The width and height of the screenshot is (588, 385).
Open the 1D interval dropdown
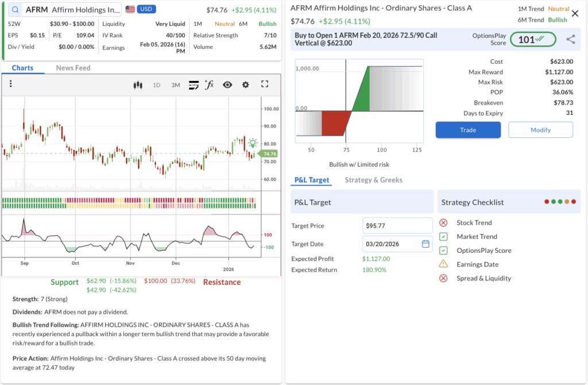pyautogui.click(x=156, y=85)
